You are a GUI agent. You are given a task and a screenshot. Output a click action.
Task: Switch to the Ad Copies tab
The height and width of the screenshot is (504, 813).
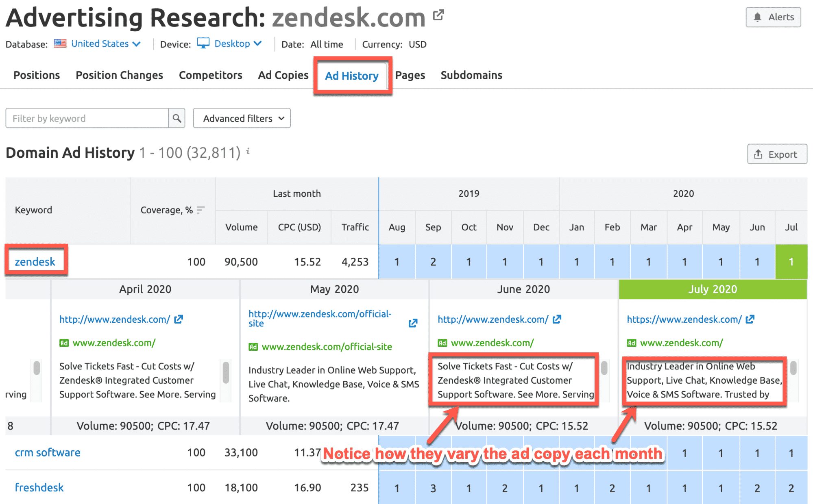coord(283,75)
